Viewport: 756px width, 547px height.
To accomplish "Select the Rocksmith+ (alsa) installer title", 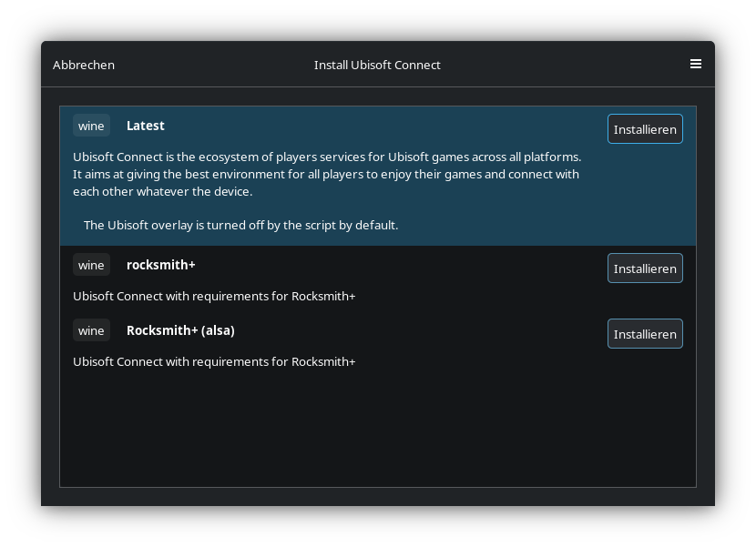I will click(x=181, y=330).
